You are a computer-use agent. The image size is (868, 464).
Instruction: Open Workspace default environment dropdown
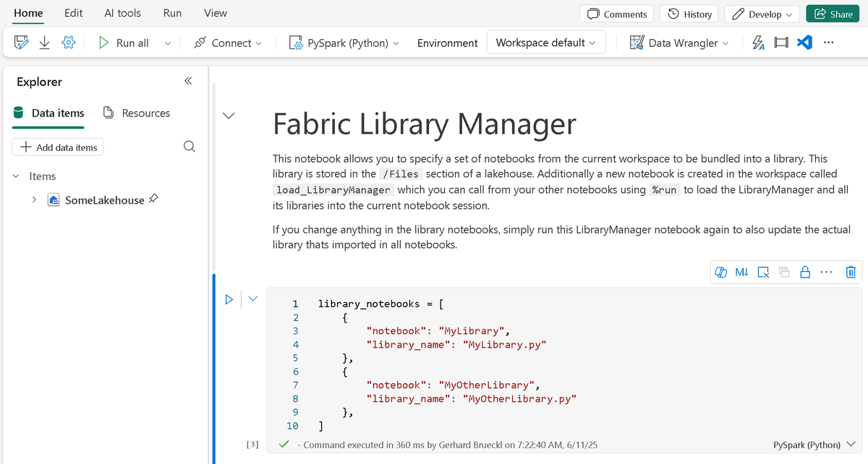(x=545, y=43)
